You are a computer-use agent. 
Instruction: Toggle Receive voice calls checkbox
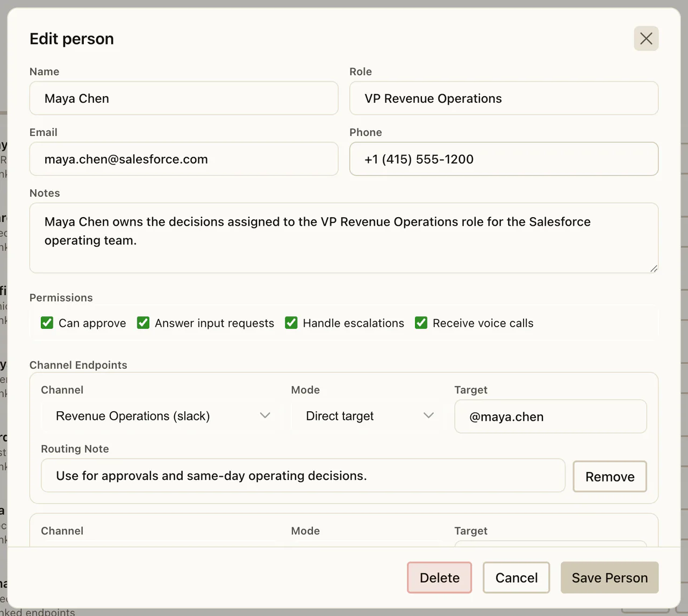tap(421, 323)
